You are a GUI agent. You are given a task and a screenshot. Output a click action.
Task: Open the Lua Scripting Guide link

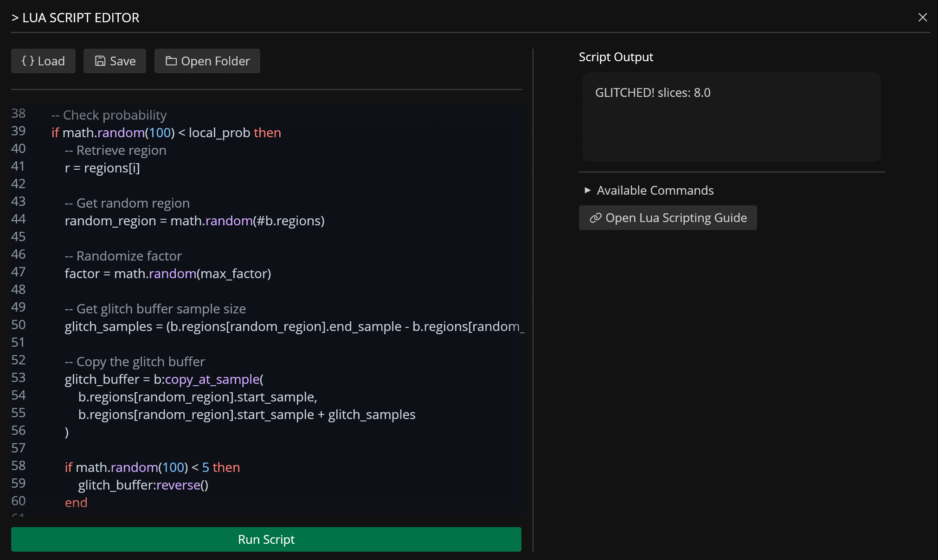668,218
